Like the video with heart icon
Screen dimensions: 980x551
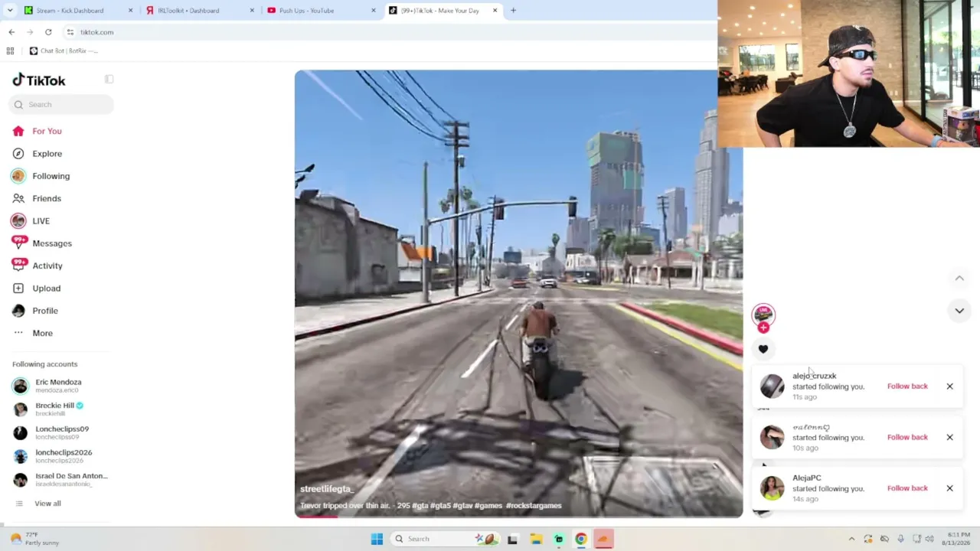(x=763, y=349)
